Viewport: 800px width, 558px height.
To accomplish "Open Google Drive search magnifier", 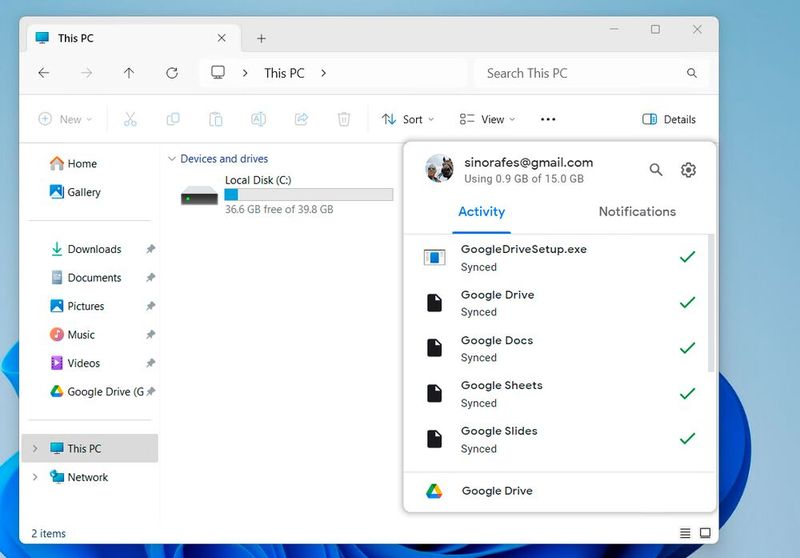I will (x=656, y=169).
